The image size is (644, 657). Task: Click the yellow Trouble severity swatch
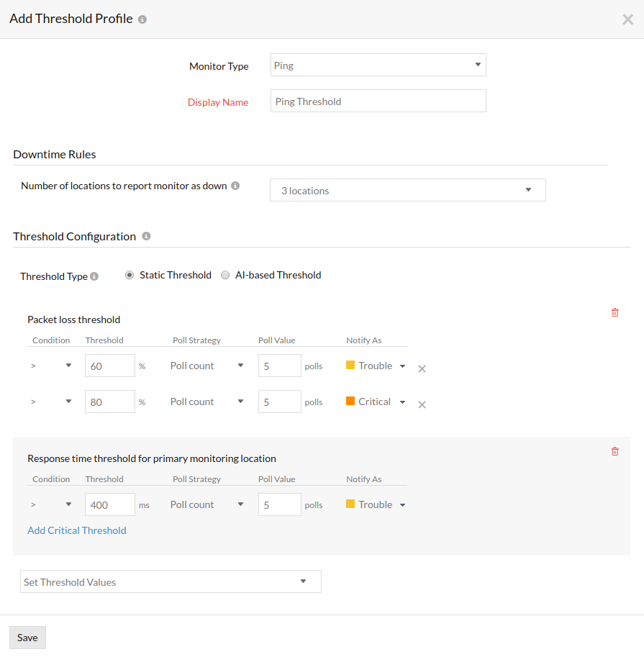click(x=352, y=366)
